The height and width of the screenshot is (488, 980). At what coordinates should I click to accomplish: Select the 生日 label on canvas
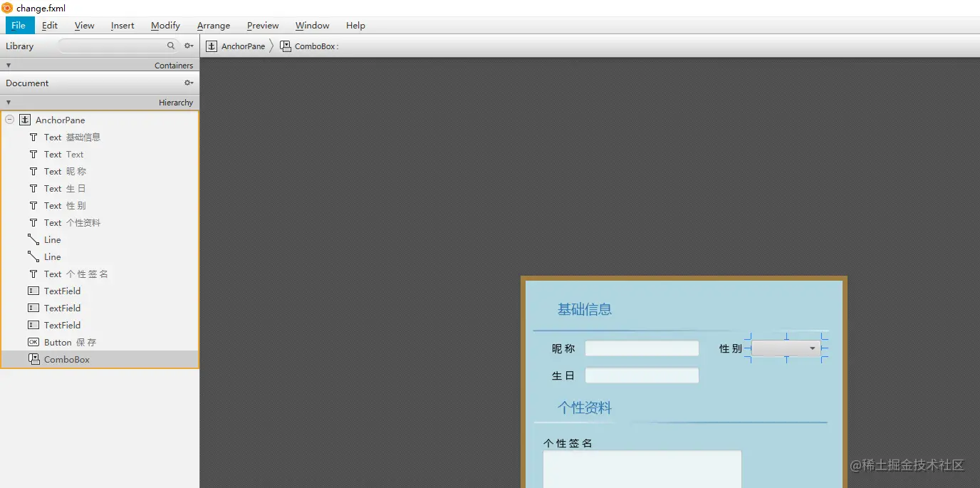563,375
